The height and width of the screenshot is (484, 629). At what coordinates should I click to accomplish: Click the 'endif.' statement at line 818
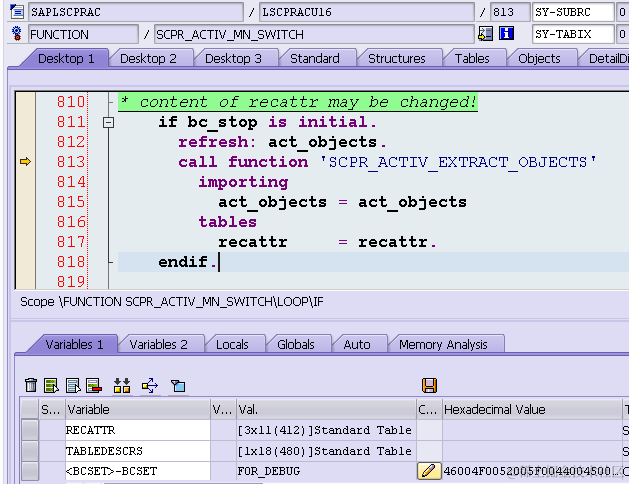(x=187, y=262)
